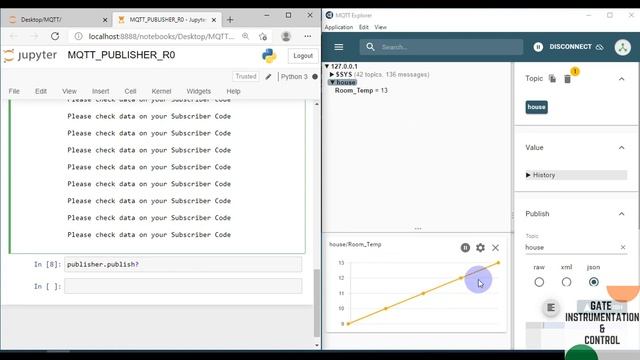Expand the $SYS topic node
640x360 pixels.
pyautogui.click(x=332, y=74)
